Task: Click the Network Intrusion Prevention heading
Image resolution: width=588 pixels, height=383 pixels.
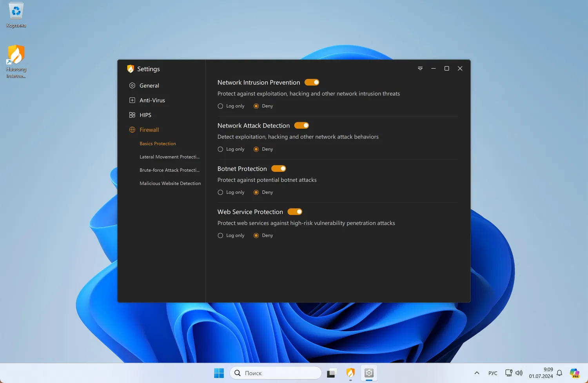Action: point(259,82)
